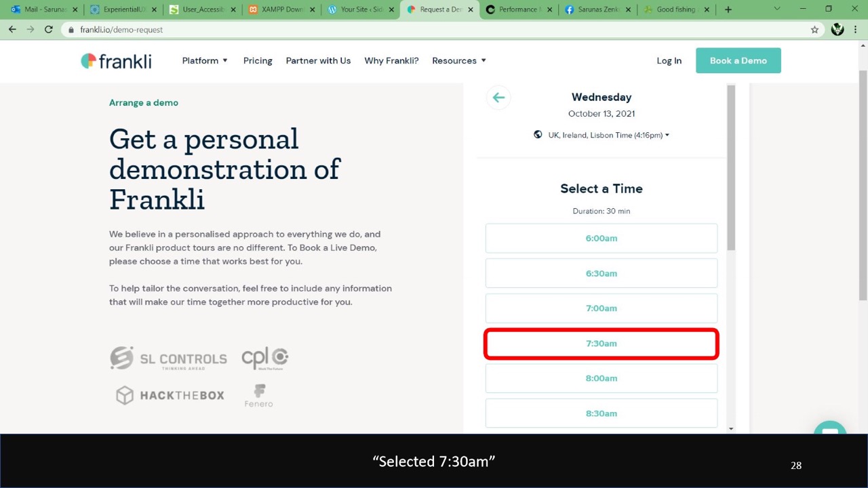Click the SL Controls logo

(168, 358)
